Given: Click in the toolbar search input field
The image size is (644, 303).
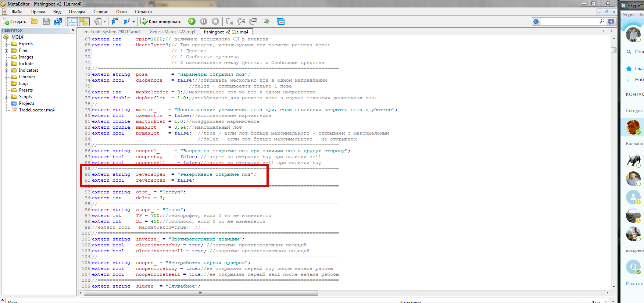Looking at the screenshot, I should click(x=570, y=21).
